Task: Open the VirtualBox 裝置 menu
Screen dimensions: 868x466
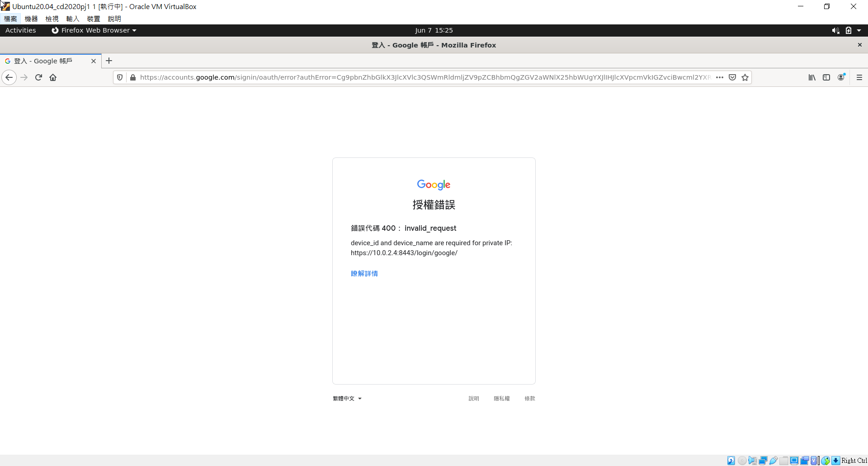Action: (x=94, y=19)
